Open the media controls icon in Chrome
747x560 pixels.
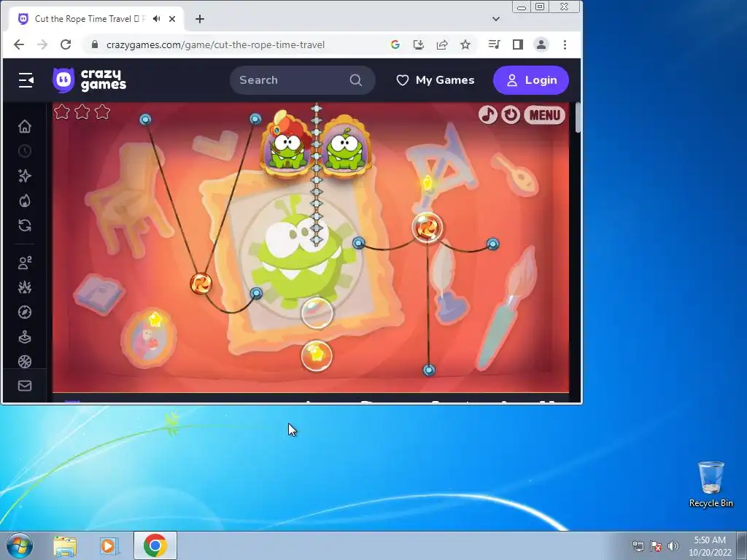494,44
